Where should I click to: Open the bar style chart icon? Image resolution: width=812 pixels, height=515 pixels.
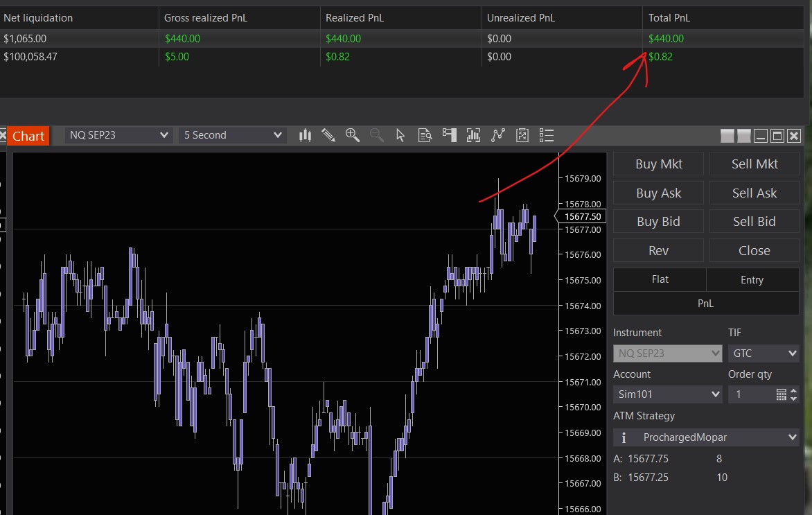[x=305, y=135]
